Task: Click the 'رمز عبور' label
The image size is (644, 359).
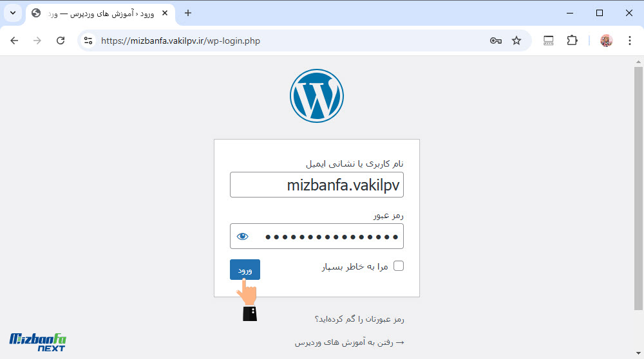Action: (x=388, y=216)
